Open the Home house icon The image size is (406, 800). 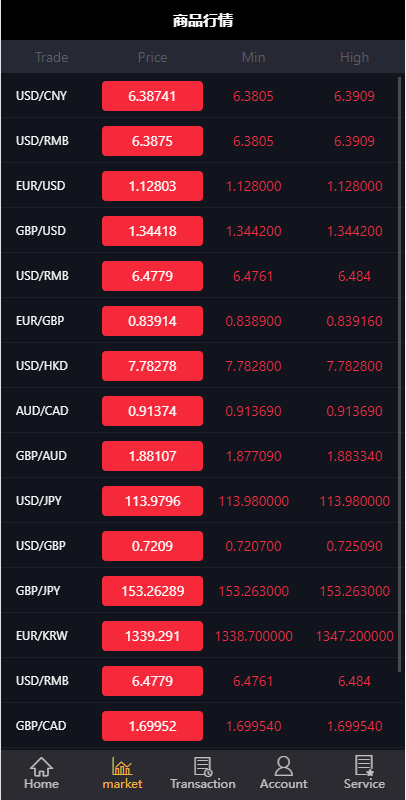click(41, 766)
